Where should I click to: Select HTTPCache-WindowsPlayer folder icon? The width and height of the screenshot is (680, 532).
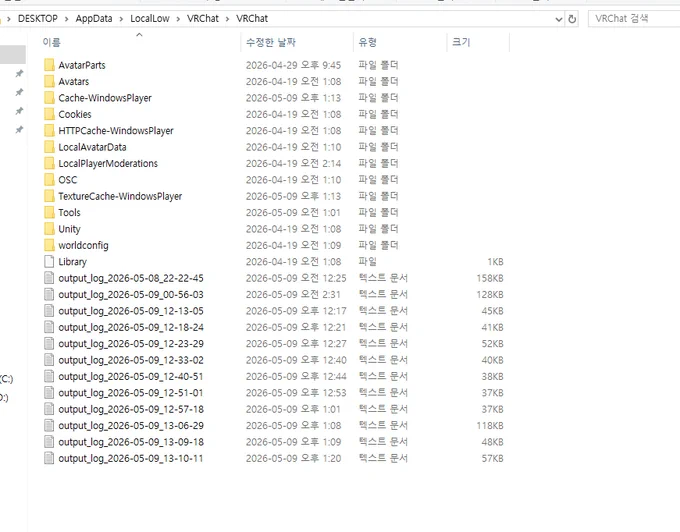pos(49,131)
